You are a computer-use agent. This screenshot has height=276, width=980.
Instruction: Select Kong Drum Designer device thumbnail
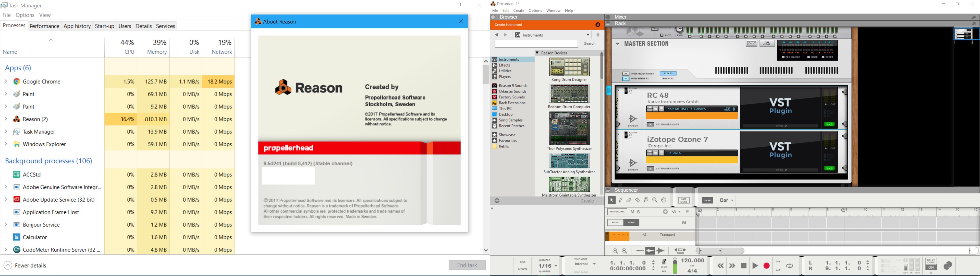(x=570, y=67)
